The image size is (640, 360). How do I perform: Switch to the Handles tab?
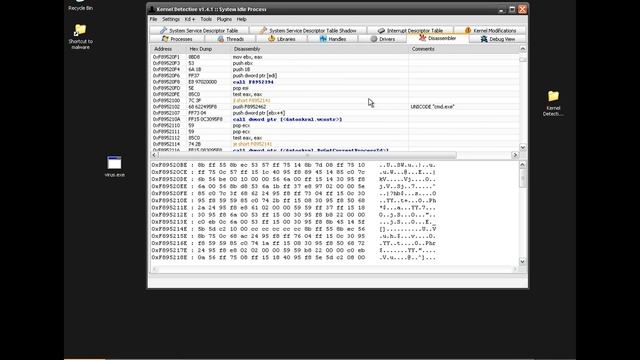[333, 39]
